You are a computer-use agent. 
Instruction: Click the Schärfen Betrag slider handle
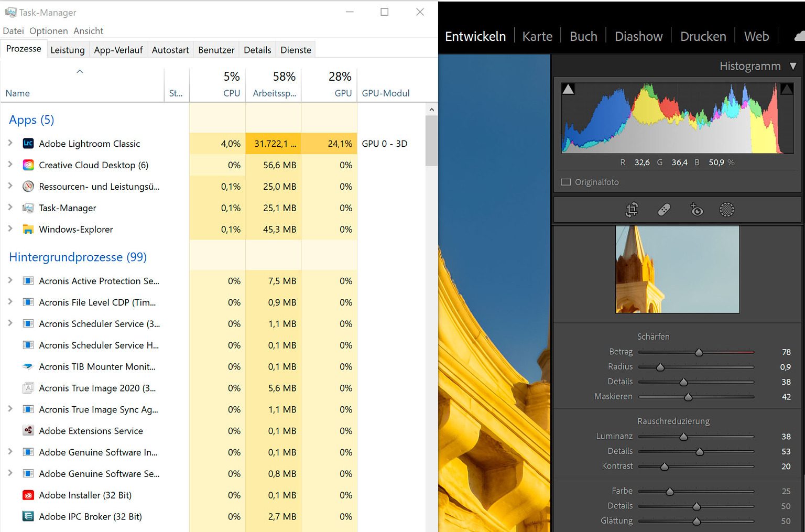click(699, 352)
